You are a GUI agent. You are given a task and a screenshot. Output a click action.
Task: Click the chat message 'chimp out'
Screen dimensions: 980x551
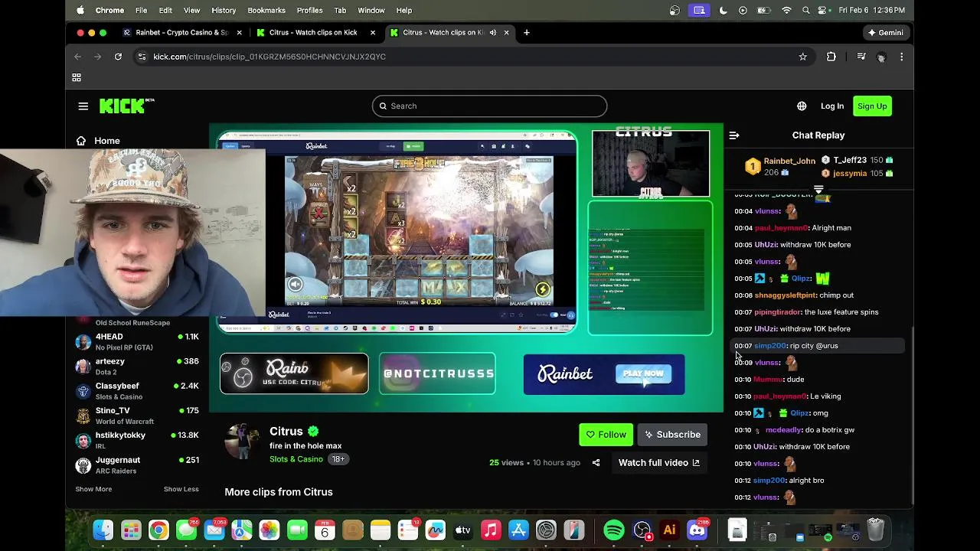(836, 295)
